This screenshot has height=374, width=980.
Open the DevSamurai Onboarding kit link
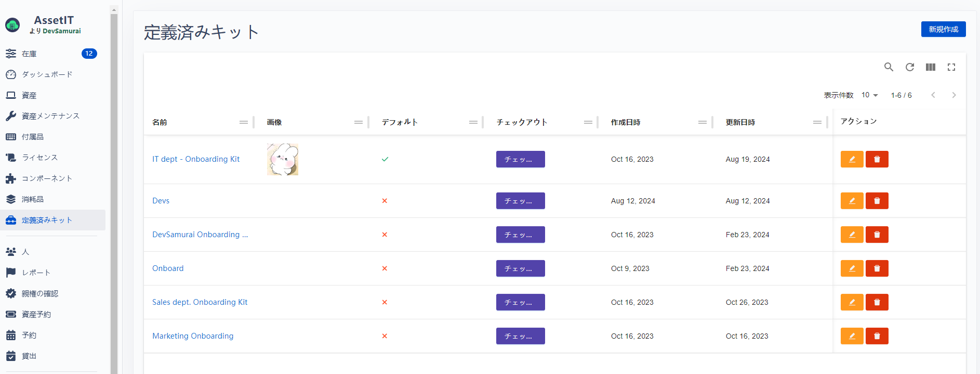tap(200, 235)
